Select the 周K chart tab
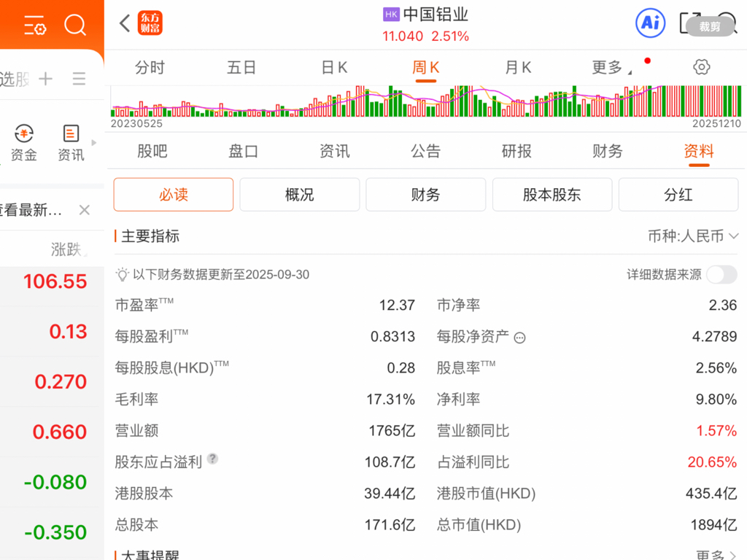 [x=425, y=68]
